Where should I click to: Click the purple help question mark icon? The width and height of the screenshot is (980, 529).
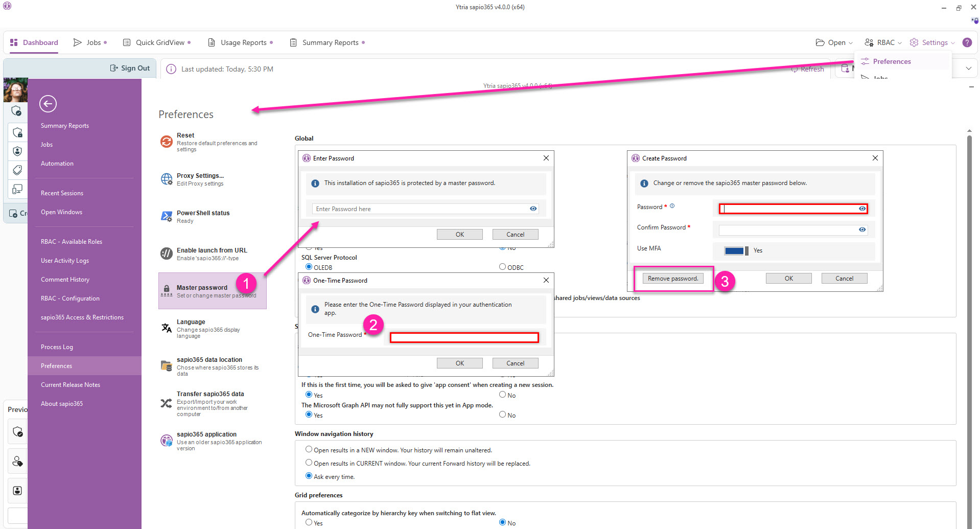point(967,42)
